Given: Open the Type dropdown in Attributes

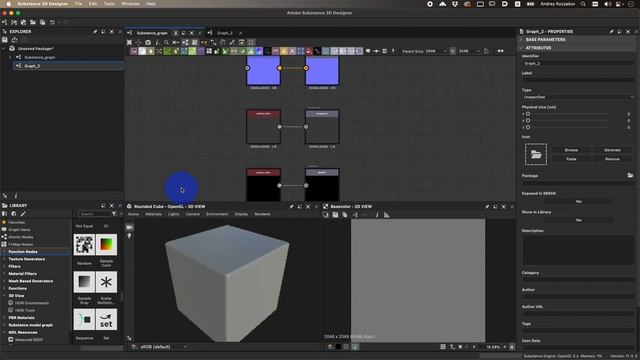Looking at the screenshot, I should 578,97.
